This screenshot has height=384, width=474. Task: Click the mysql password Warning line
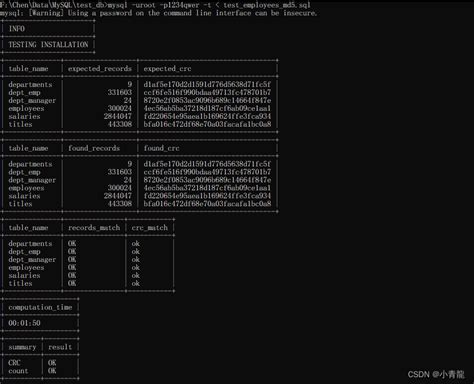click(x=158, y=13)
